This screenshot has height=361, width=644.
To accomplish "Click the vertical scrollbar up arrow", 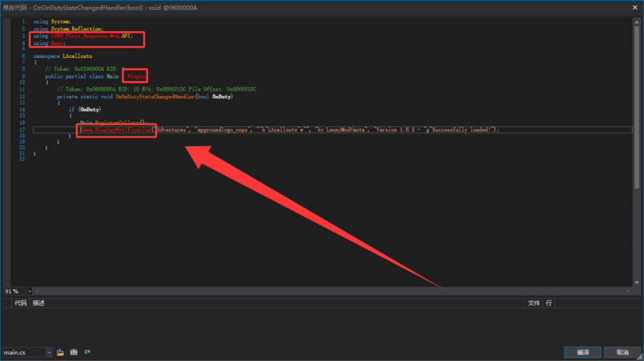I will pyautogui.click(x=637, y=22).
